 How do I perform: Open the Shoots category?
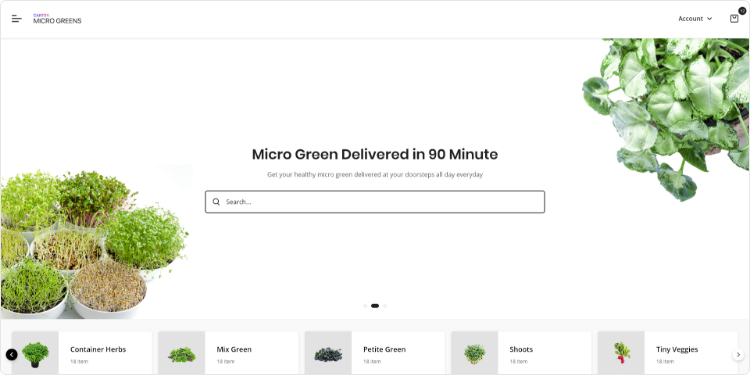point(521,354)
